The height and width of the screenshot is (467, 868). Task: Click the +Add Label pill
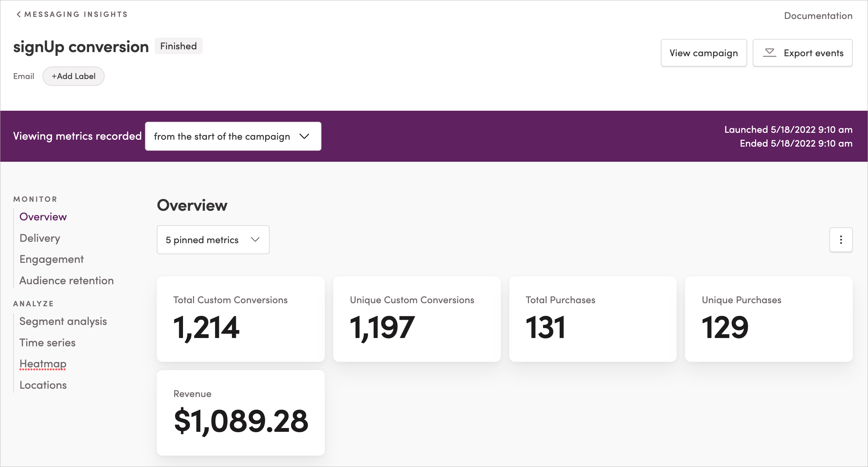(x=73, y=76)
